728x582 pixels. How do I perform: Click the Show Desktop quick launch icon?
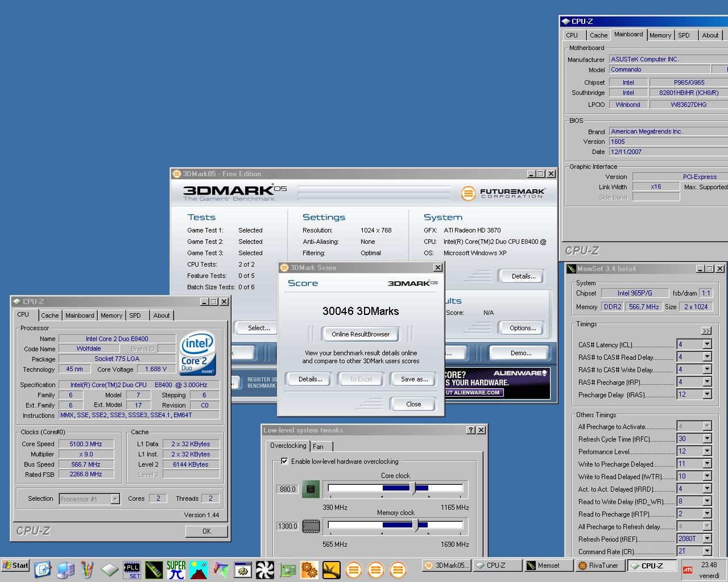43,569
